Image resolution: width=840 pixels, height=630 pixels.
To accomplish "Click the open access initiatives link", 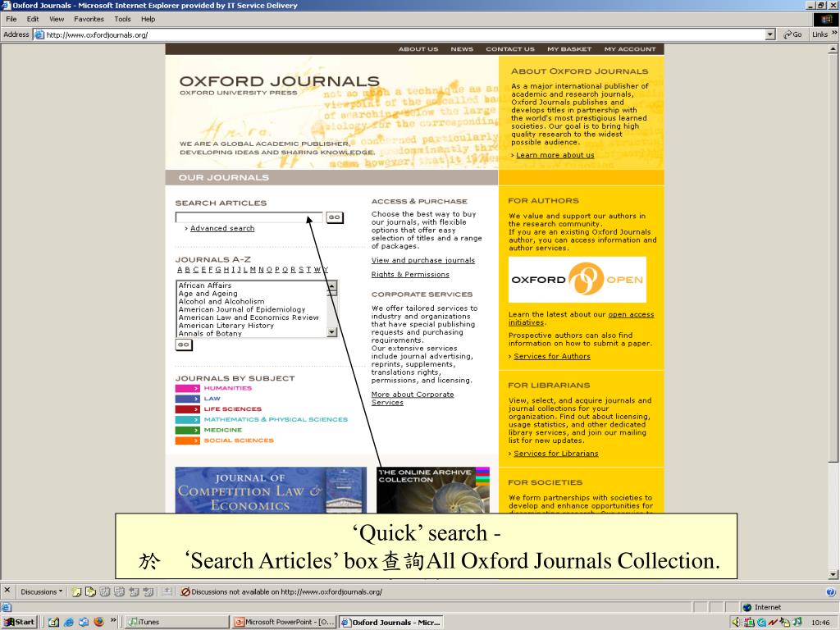I will (x=631, y=314).
